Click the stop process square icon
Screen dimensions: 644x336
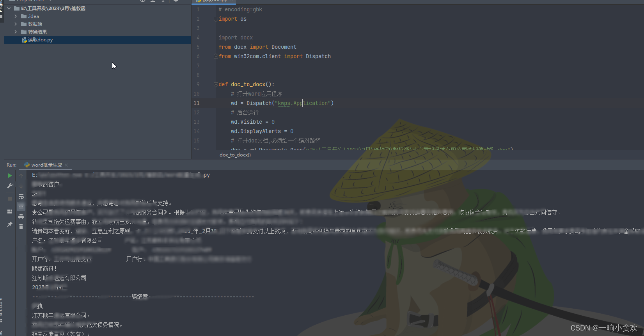tap(10, 199)
